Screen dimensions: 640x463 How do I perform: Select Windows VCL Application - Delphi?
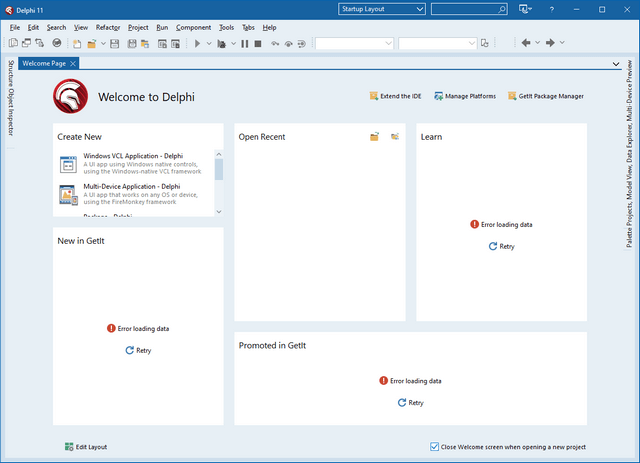(x=131, y=156)
